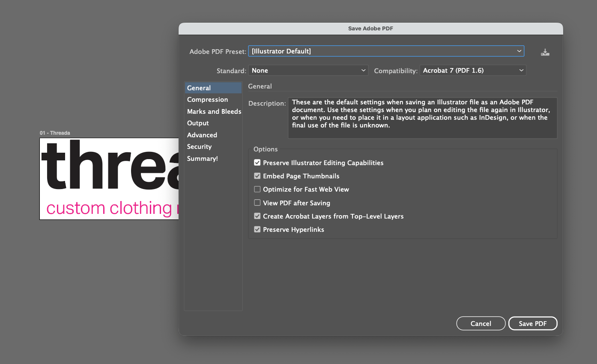
Task: Open the Adobe PDF Preset dropdown
Action: [x=386, y=51]
